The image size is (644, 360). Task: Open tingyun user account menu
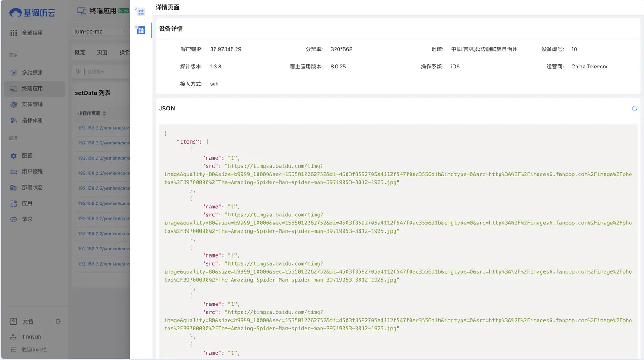(31, 337)
